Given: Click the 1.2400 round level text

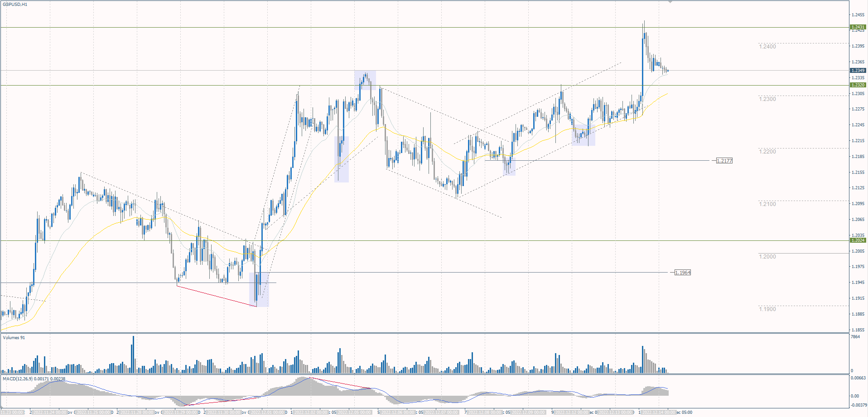Looking at the screenshot, I should pyautogui.click(x=767, y=47).
